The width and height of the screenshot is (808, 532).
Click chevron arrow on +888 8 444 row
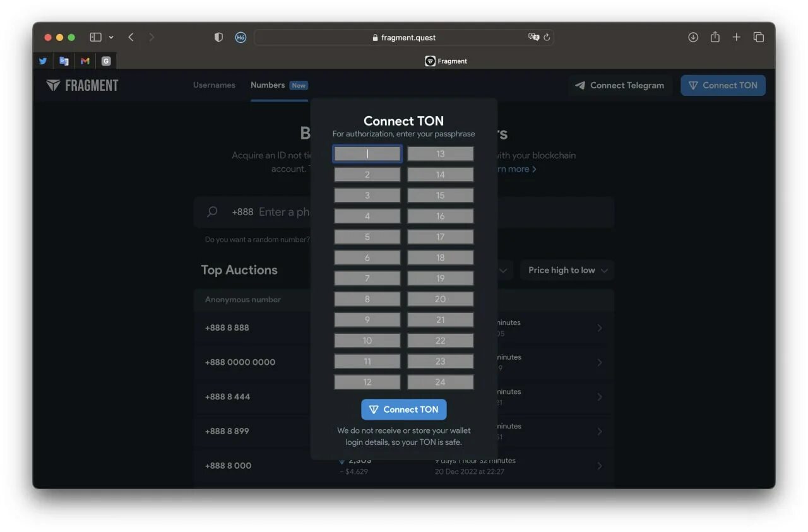click(x=600, y=397)
